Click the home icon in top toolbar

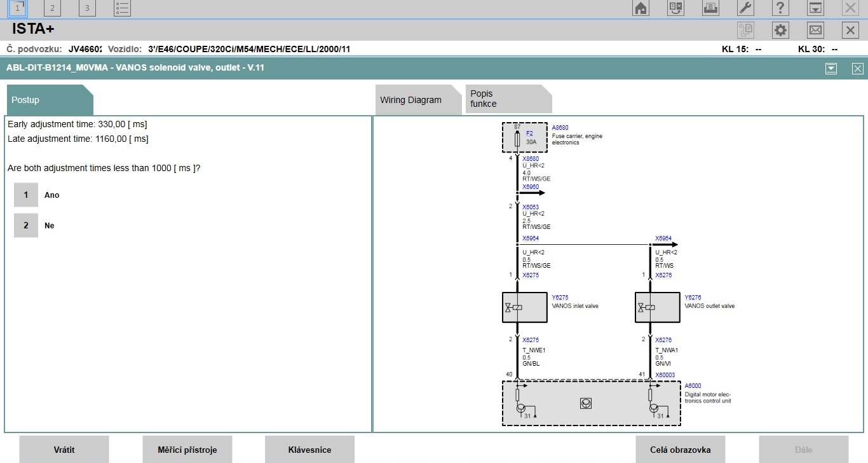[x=641, y=8]
